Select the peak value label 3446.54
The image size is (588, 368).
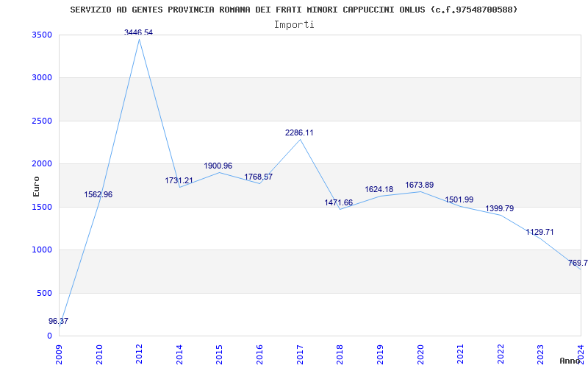click(138, 32)
